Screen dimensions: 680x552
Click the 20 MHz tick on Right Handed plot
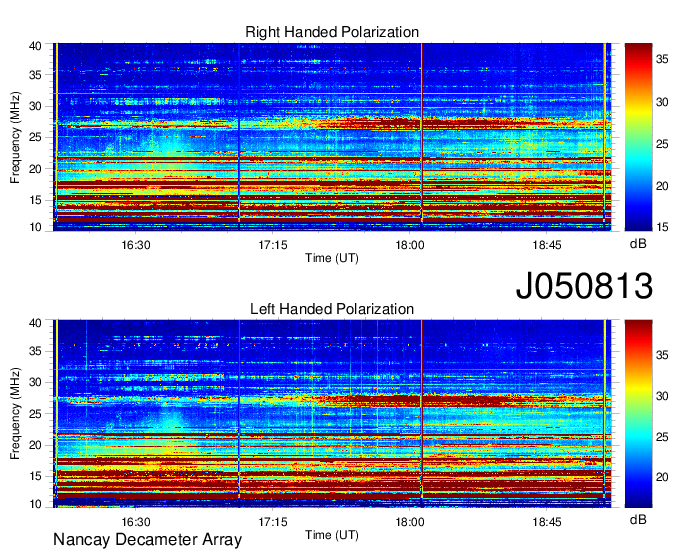35,169
